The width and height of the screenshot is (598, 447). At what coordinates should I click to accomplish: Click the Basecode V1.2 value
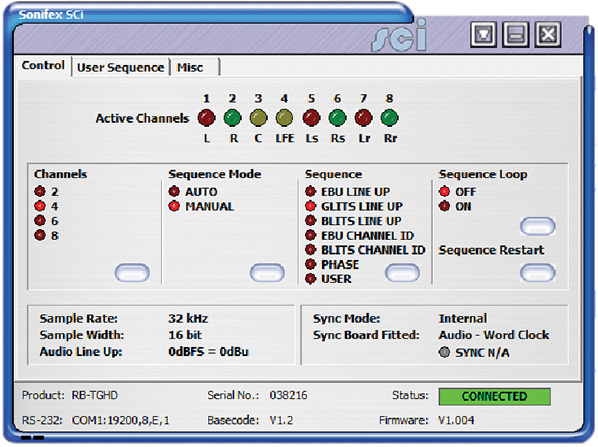pyautogui.click(x=281, y=420)
